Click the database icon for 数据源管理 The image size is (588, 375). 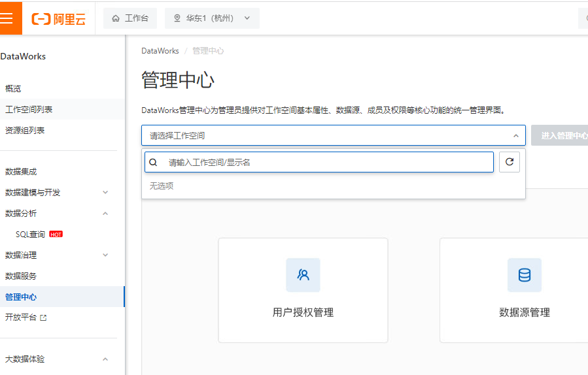click(x=525, y=275)
